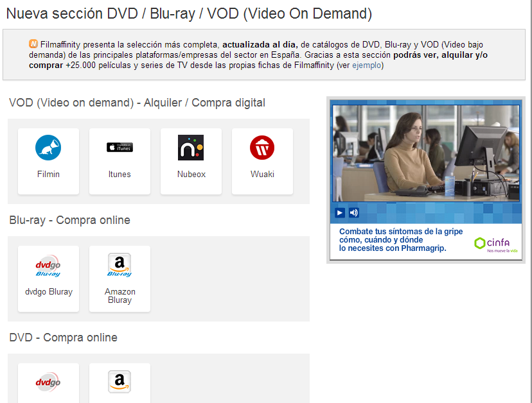The image size is (532, 403).
Task: Play the Pharmagrip ad video
Action: 340,212
